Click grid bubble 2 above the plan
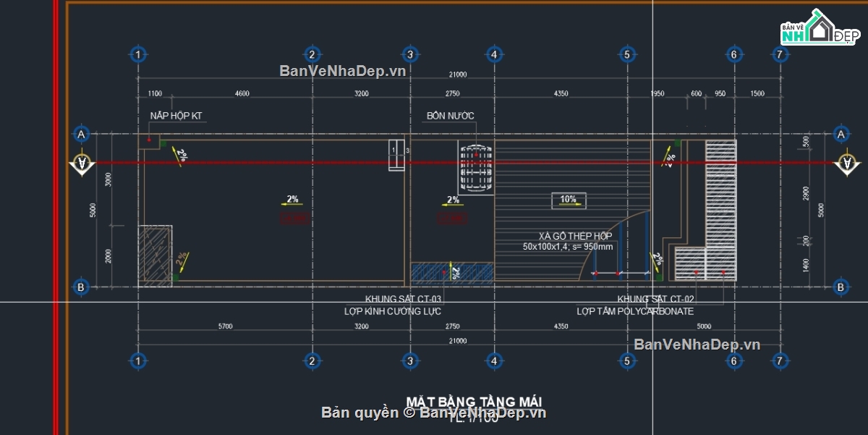The image size is (868, 435). tap(312, 54)
